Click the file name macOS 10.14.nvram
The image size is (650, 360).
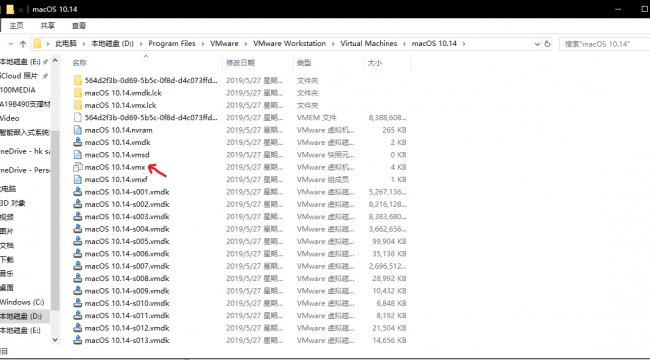pyautogui.click(x=119, y=130)
